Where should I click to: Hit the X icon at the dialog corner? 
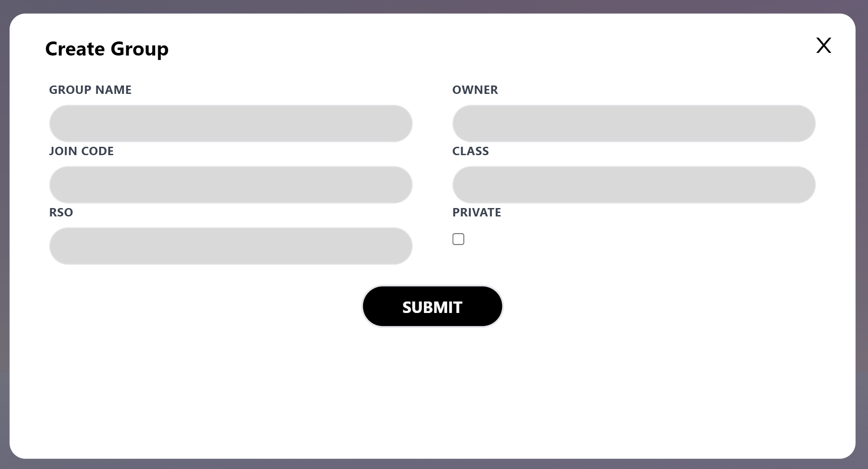[823, 45]
